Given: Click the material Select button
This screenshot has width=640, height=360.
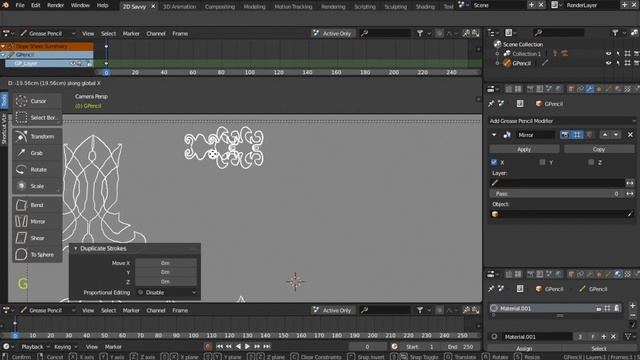Looking at the screenshot, I should click(599, 349).
